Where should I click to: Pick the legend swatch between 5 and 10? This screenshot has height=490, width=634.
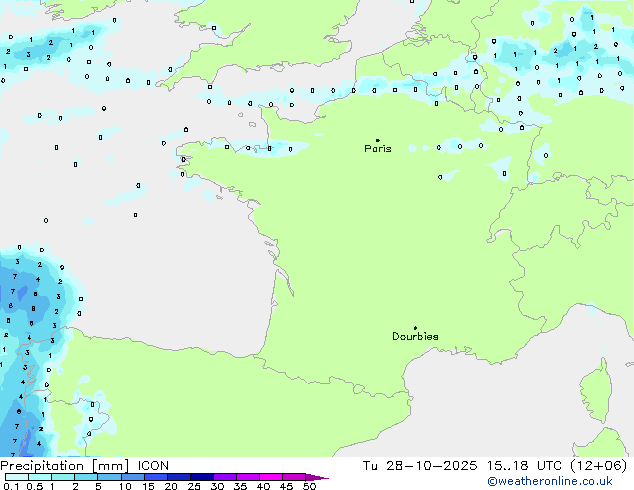tap(110, 477)
